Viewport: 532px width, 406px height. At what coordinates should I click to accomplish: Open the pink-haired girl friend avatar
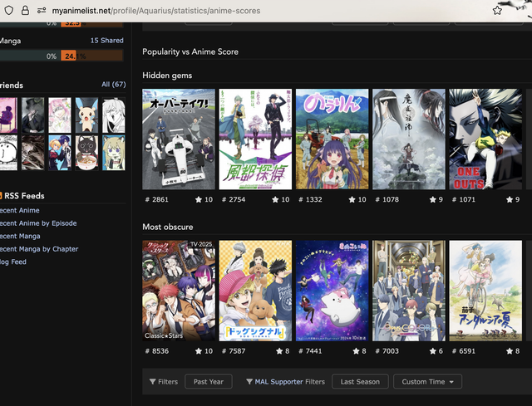(x=60, y=115)
